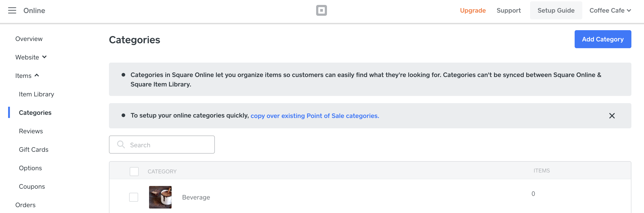Open Options in sidebar
The width and height of the screenshot is (644, 213).
30,168
